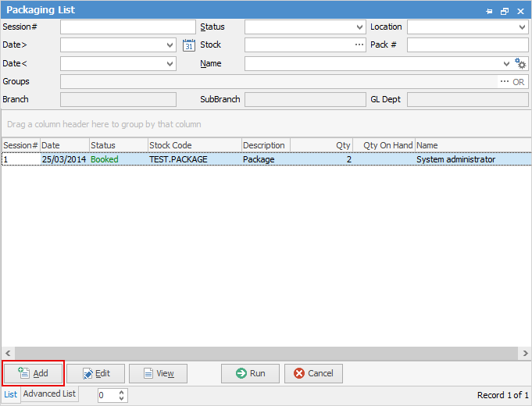This screenshot has height=406, width=532.
Task: Focus the Pack # input field
Action: point(468,45)
